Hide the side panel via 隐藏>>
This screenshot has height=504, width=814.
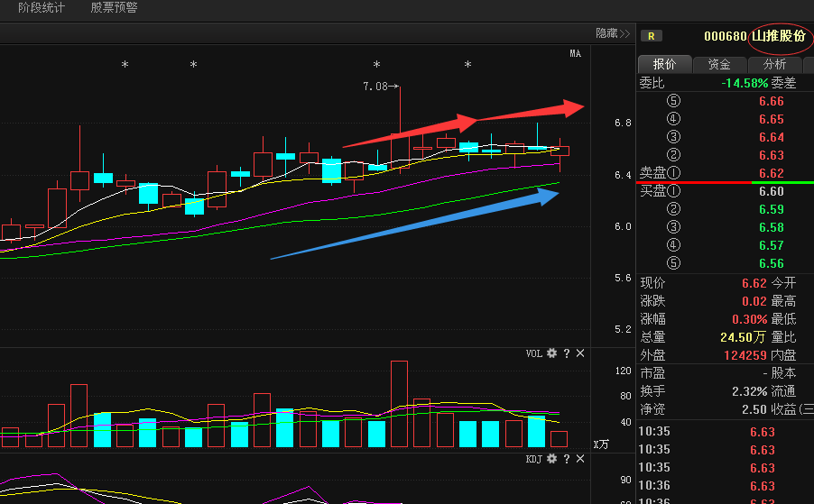(613, 33)
